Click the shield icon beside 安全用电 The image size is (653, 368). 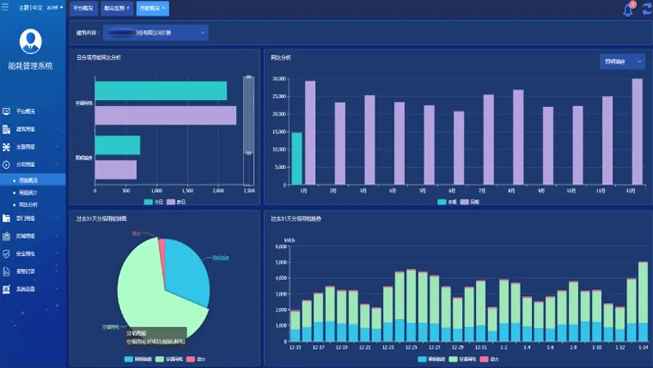(6, 254)
